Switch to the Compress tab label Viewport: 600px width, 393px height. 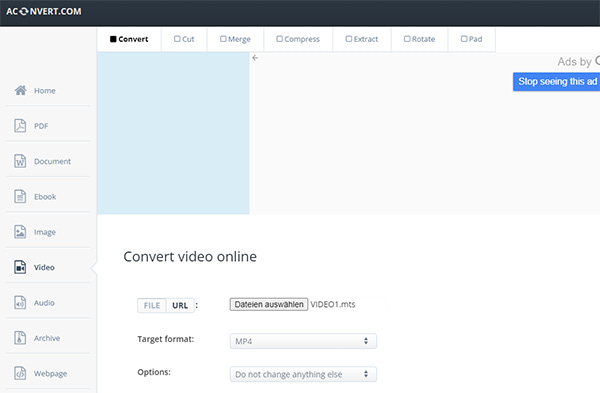point(302,39)
